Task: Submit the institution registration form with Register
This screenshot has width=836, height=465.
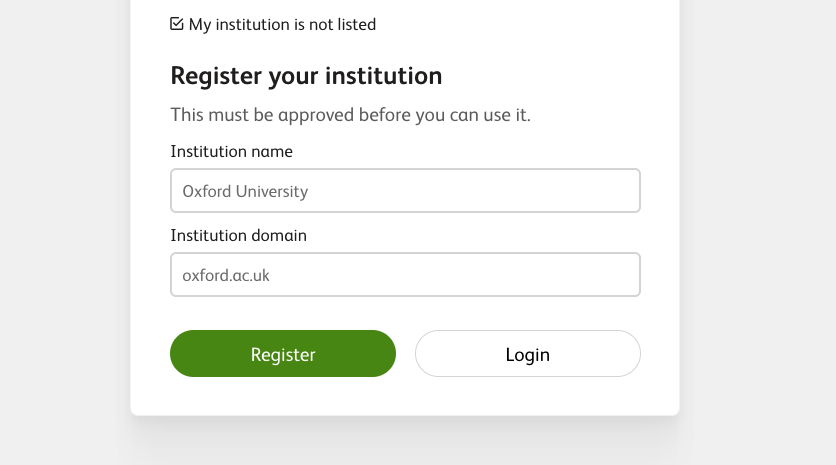Action: [x=283, y=354]
